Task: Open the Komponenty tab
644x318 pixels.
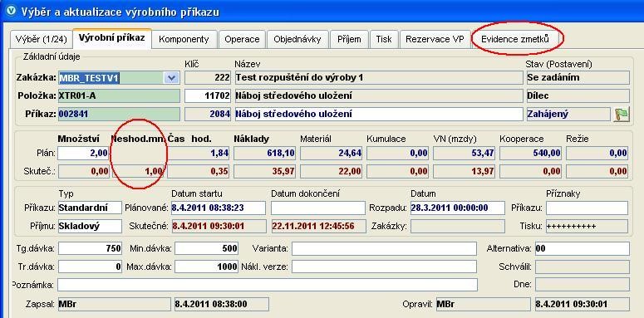Action: pyautogui.click(x=184, y=39)
